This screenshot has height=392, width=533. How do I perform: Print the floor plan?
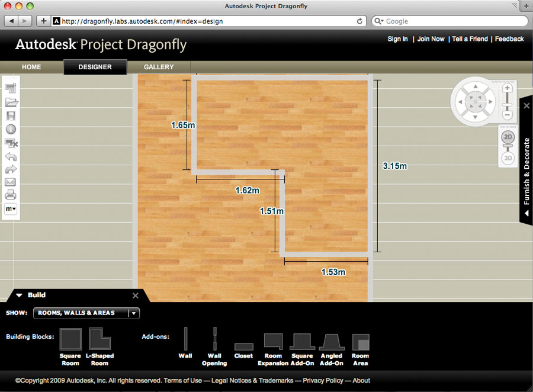pos(11,195)
